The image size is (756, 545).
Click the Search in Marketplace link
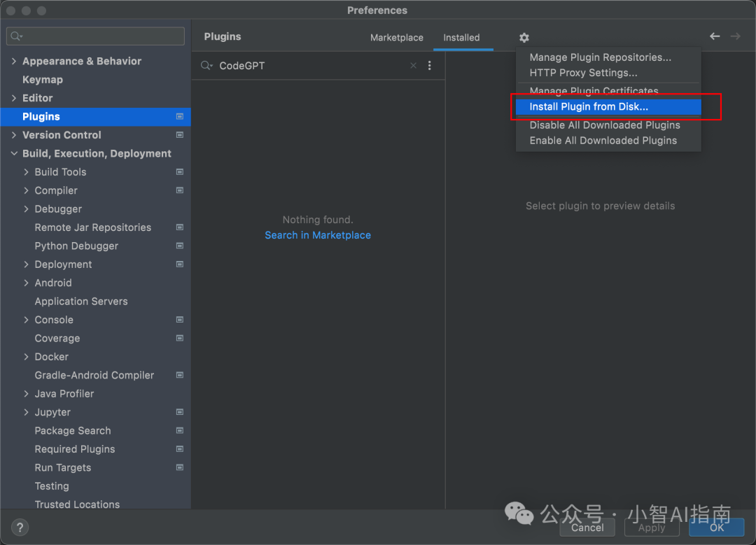(x=318, y=235)
